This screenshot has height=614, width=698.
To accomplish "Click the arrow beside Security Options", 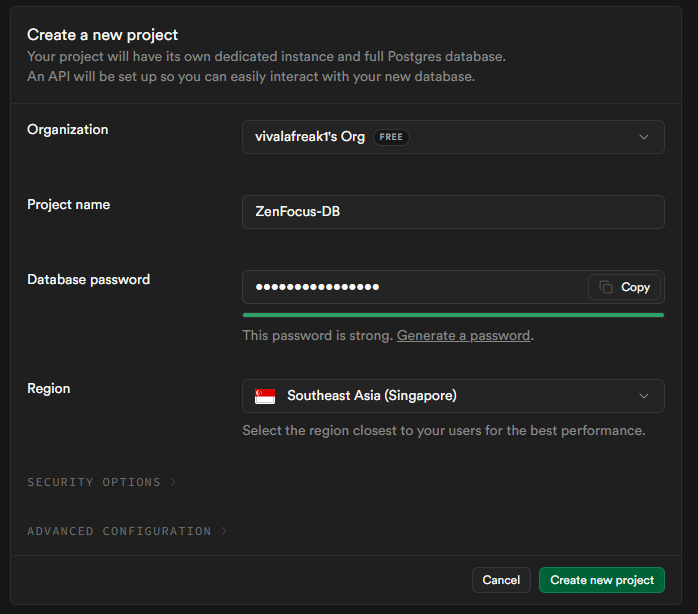I will point(173,482).
